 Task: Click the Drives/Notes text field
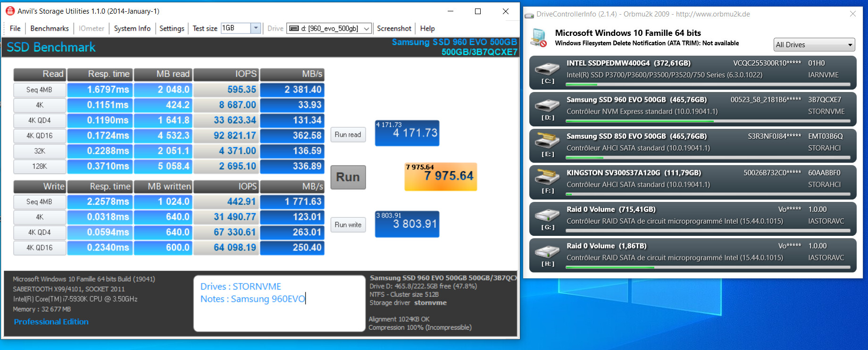(279, 303)
